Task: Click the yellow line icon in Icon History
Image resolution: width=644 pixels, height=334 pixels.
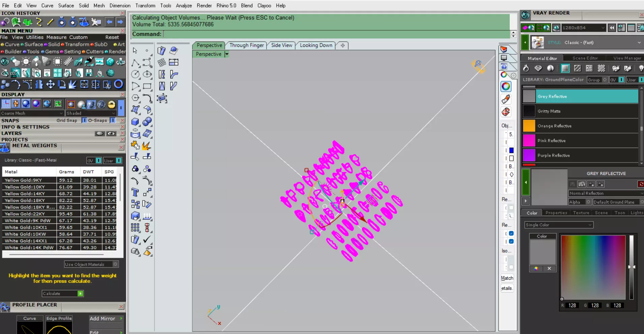Action: tap(50, 22)
